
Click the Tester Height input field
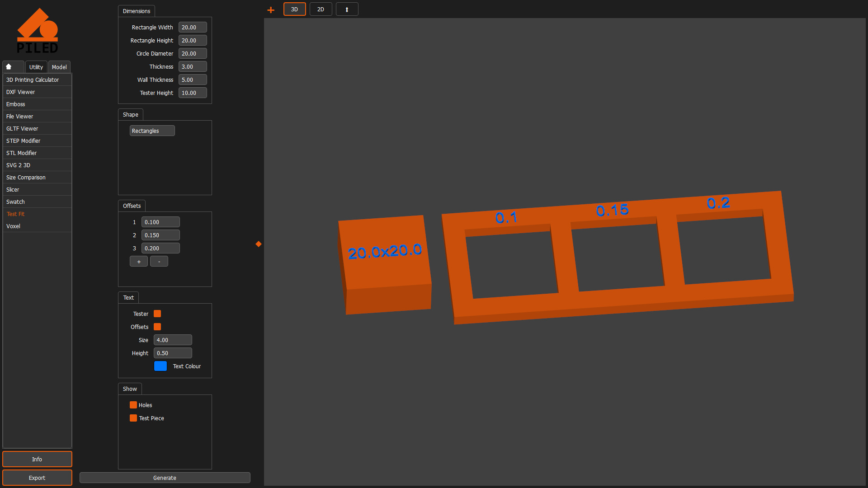(x=193, y=93)
